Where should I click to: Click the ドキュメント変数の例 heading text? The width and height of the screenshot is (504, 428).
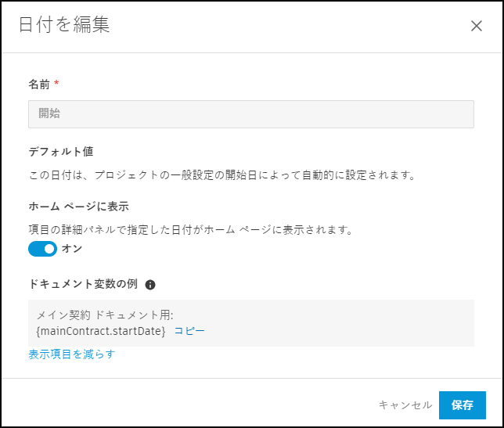click(83, 285)
